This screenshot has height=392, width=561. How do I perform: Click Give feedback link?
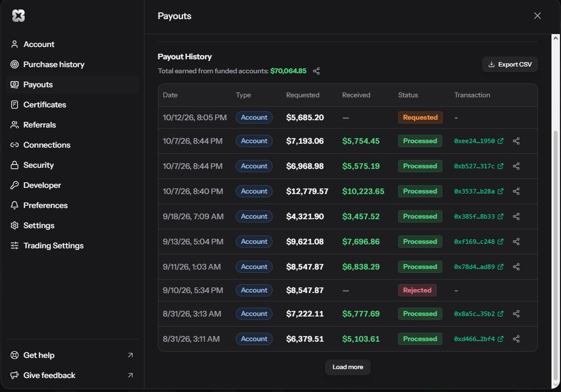click(73, 375)
